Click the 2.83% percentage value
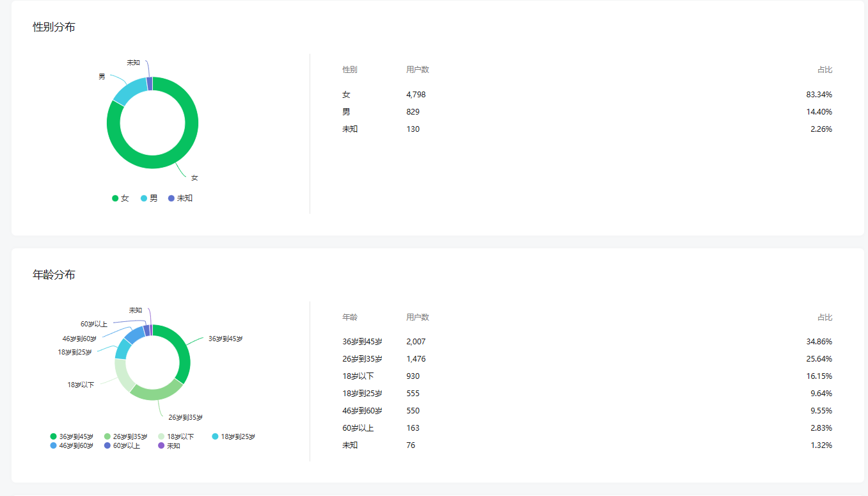The height and width of the screenshot is (496, 868). tap(821, 428)
